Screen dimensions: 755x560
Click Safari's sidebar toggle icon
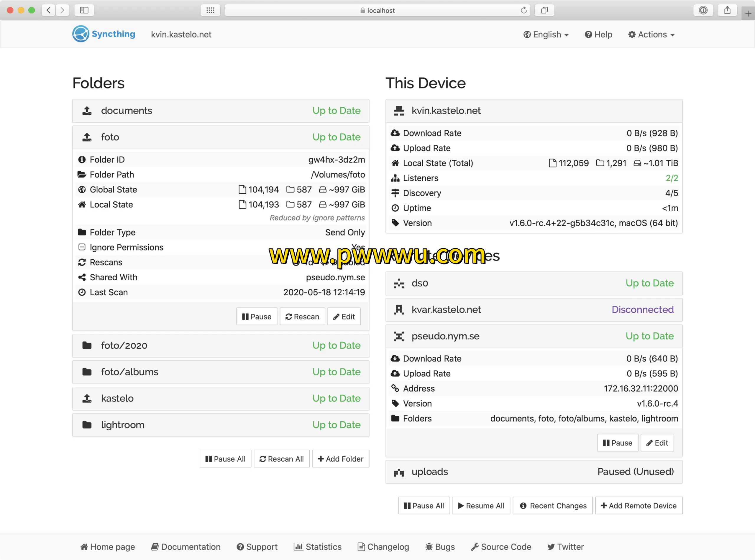[x=84, y=10]
